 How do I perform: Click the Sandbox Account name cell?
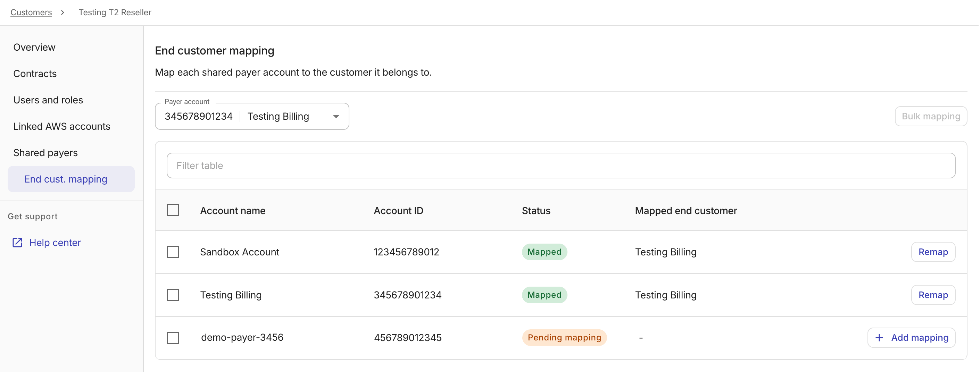240,252
